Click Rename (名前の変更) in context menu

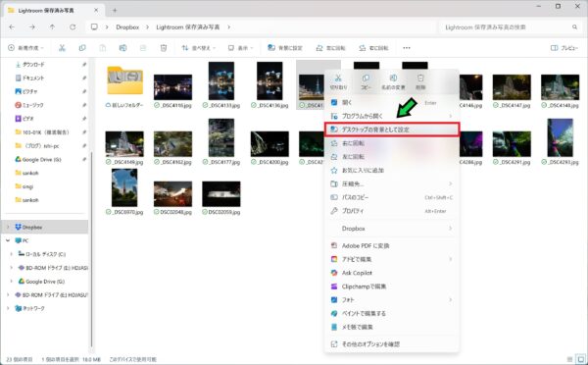pyautogui.click(x=393, y=81)
